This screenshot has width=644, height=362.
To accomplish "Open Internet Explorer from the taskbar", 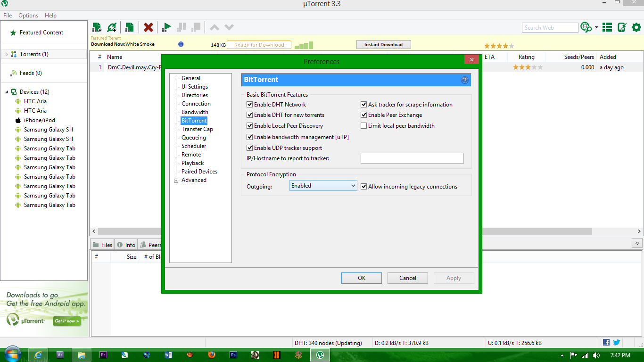I will (38, 355).
